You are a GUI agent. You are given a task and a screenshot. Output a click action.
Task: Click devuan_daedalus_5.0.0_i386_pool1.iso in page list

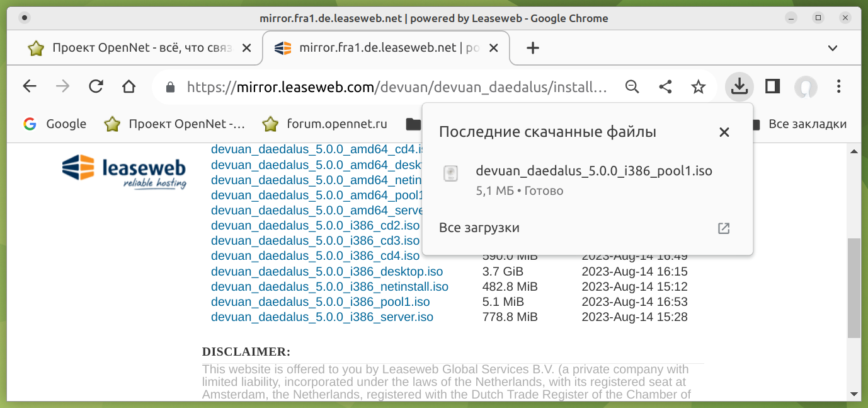click(x=321, y=301)
